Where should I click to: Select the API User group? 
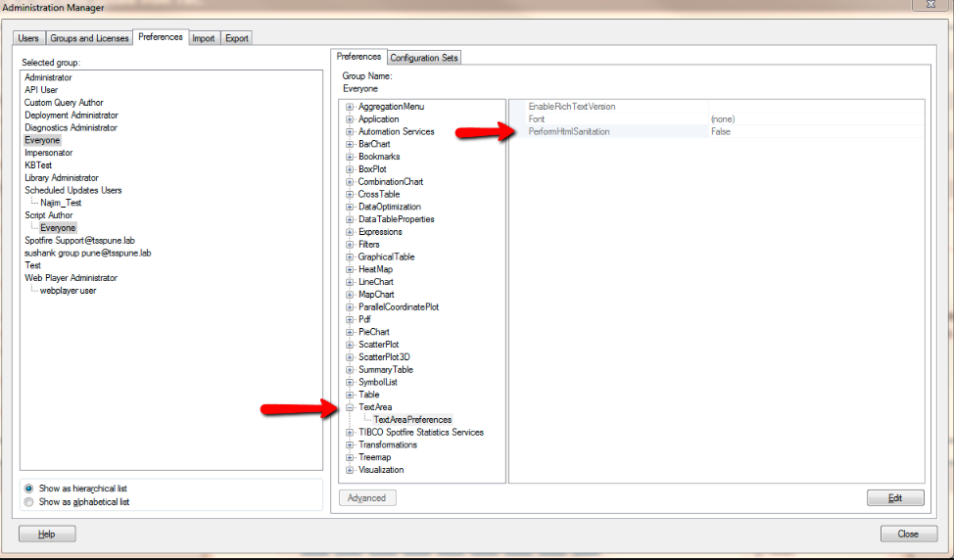(x=41, y=90)
